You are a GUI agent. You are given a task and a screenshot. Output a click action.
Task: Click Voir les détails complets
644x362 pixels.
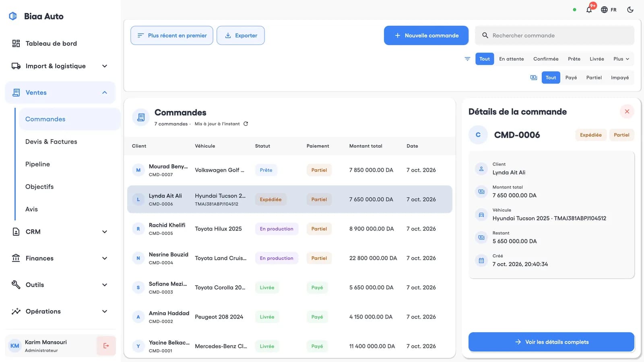tap(551, 342)
